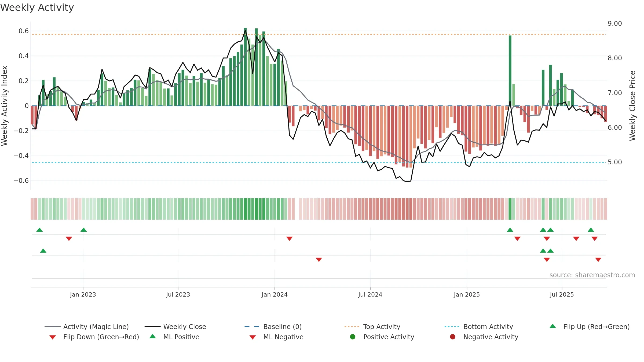Click the Weekly Close Price axis title
Viewport: 644px width, 362px height.
click(632, 106)
